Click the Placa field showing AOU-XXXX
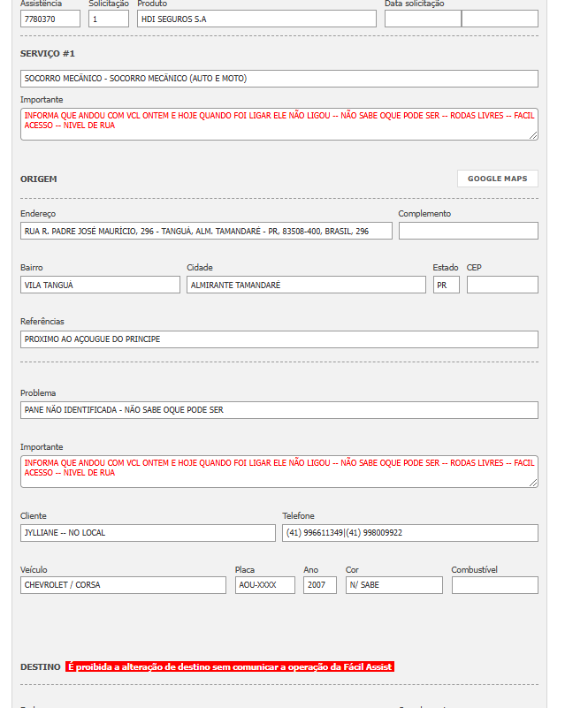 pos(264,585)
